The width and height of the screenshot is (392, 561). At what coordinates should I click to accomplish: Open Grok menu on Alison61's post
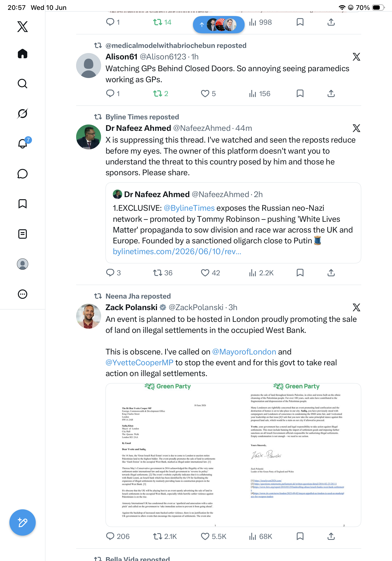[356, 57]
